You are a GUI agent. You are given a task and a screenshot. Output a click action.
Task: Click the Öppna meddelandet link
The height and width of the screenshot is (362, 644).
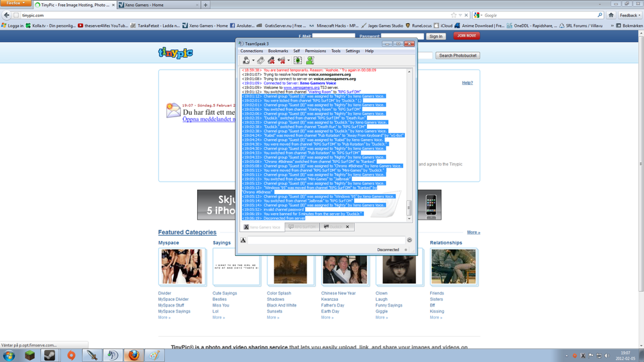tap(209, 119)
